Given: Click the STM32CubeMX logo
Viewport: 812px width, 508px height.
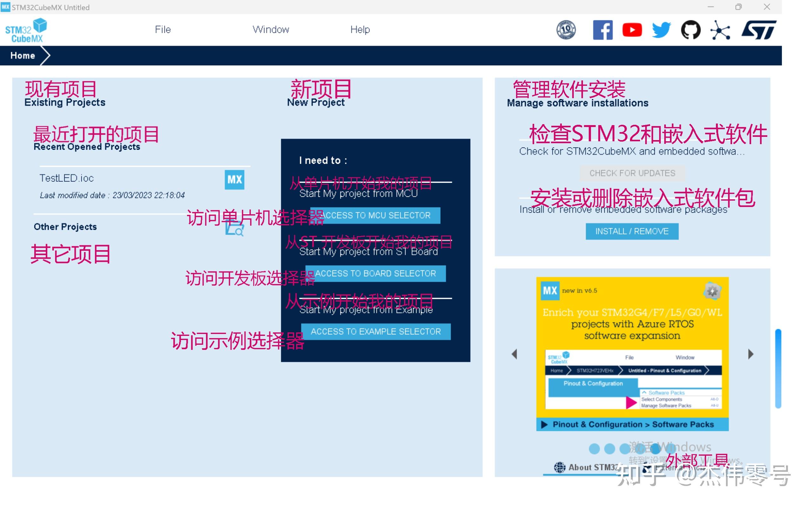Looking at the screenshot, I should pos(26,30).
